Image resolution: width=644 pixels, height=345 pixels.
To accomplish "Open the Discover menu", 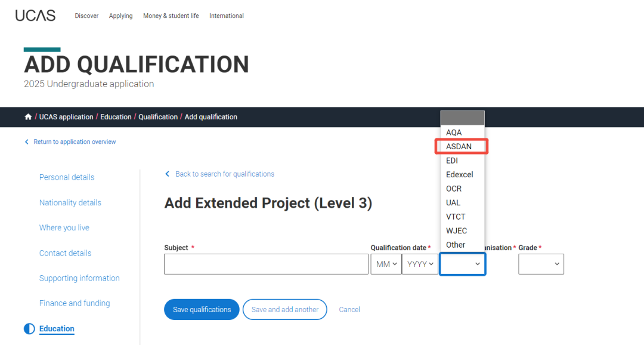I will point(86,16).
